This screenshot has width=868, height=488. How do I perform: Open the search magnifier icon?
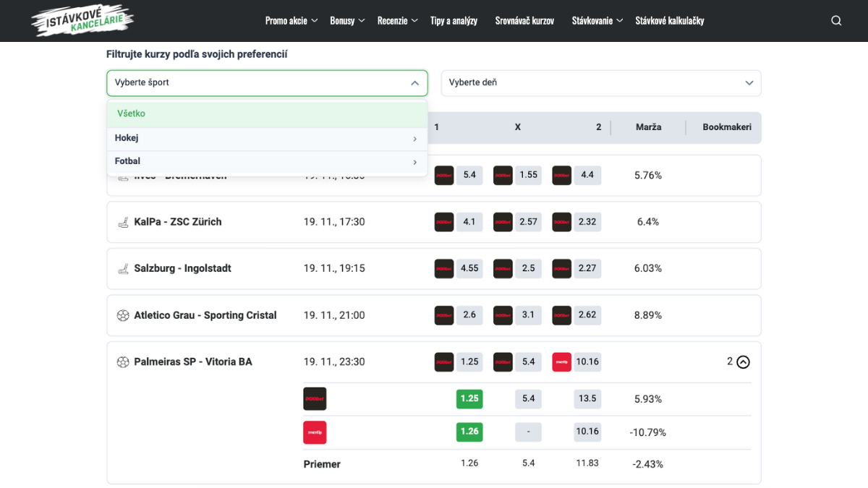tap(836, 21)
